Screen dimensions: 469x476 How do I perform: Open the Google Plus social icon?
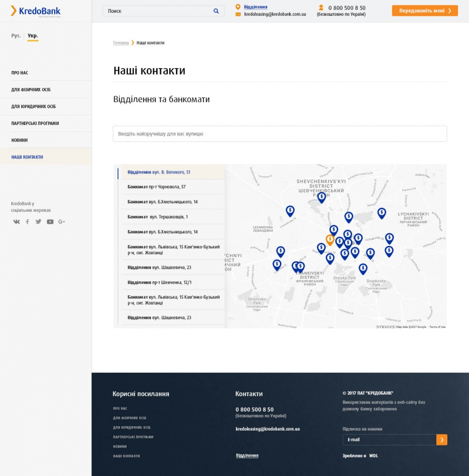pyautogui.click(x=62, y=222)
